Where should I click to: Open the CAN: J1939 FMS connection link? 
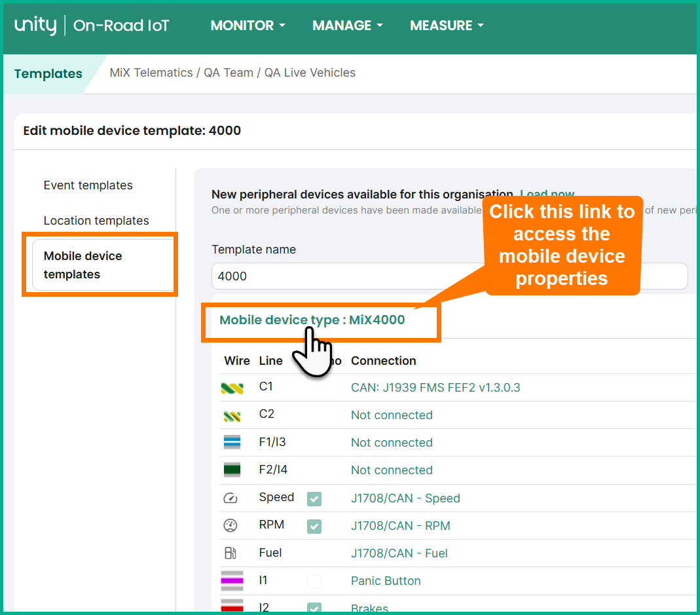435,388
